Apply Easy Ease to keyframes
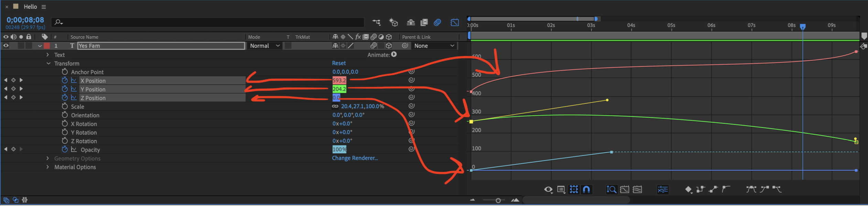 751,189
